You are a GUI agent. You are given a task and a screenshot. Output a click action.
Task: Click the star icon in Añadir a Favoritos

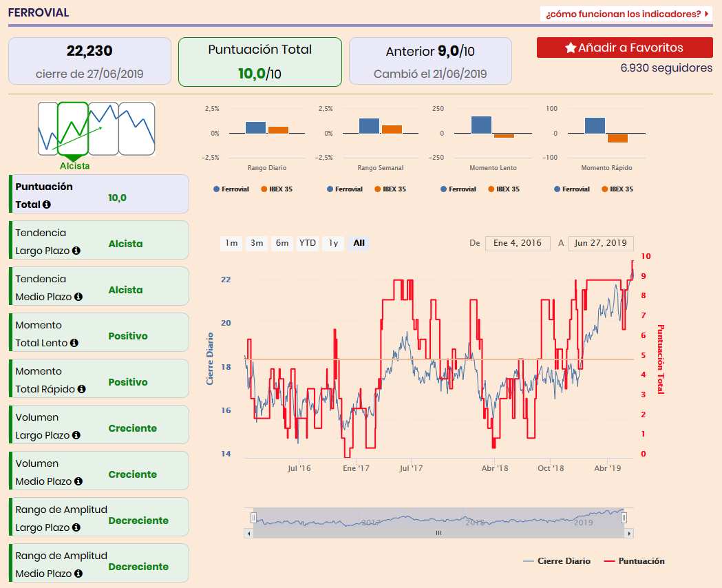pos(571,48)
